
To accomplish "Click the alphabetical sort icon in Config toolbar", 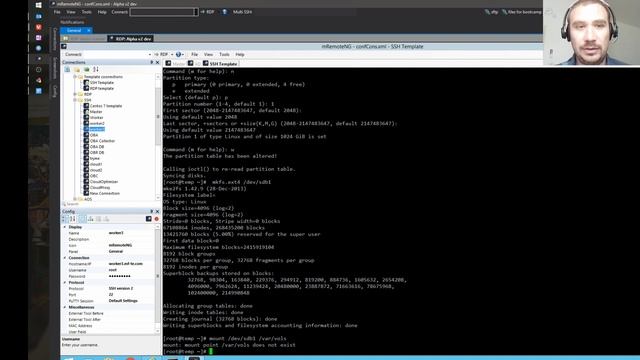I will click(73, 219).
